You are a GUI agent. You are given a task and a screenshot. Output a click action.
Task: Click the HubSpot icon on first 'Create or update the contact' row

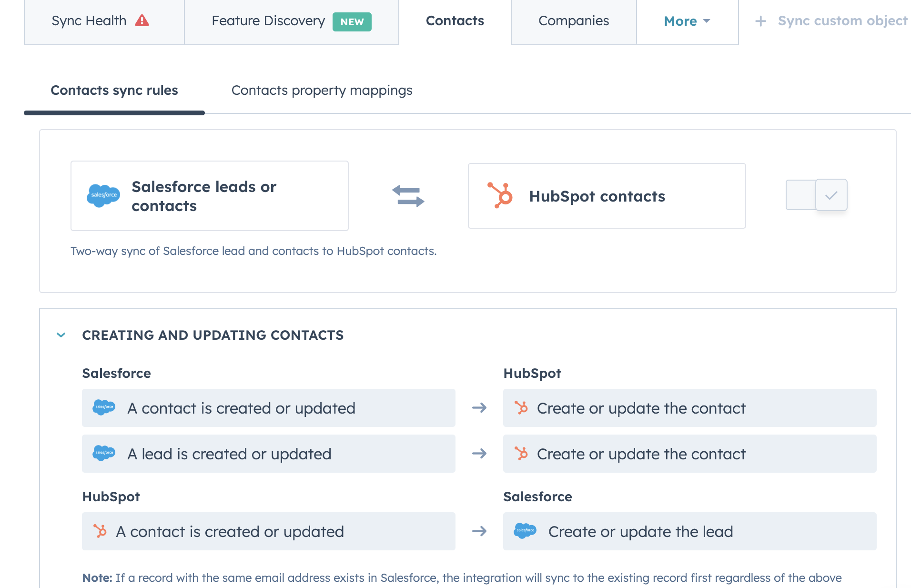(x=521, y=408)
